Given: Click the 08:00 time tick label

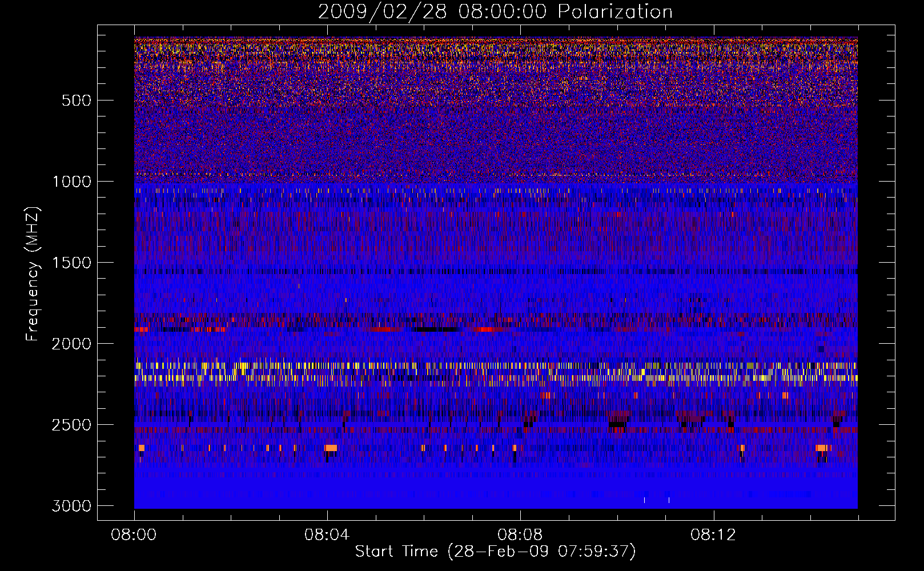Looking at the screenshot, I should (134, 535).
